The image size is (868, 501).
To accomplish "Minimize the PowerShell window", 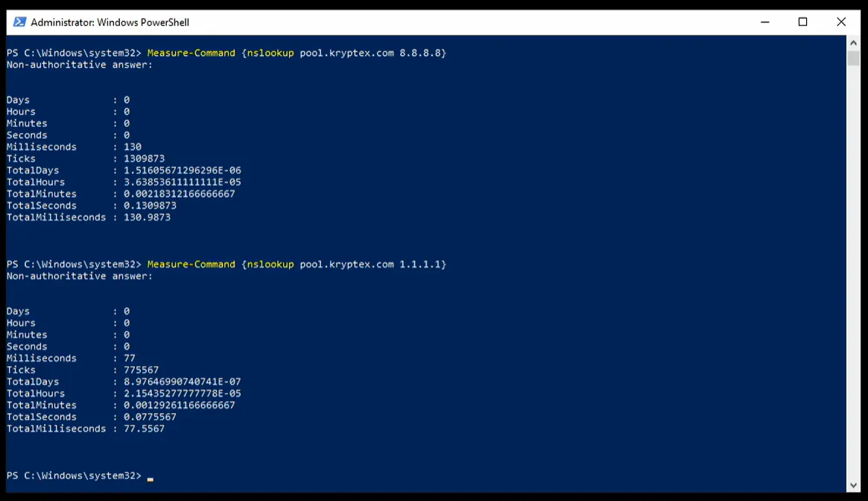I will tap(764, 22).
